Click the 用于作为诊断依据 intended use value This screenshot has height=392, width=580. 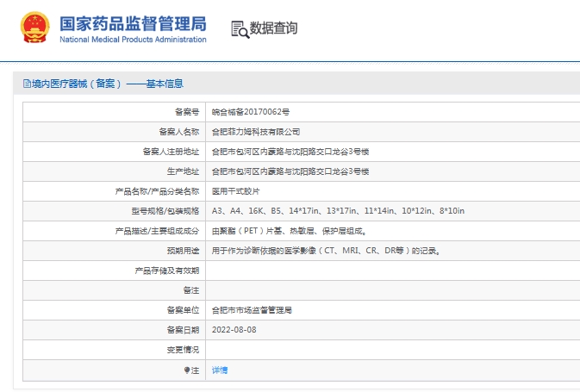pos(326,251)
